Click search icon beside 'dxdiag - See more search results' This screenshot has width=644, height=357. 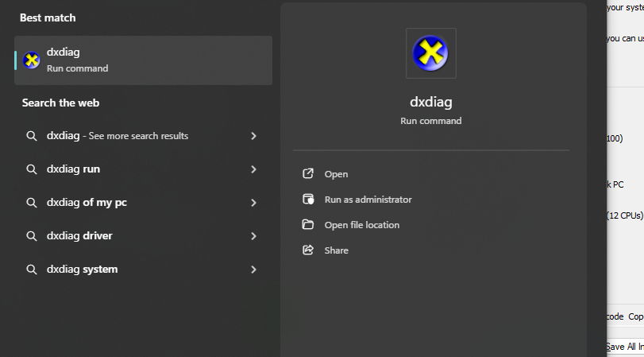click(32, 136)
